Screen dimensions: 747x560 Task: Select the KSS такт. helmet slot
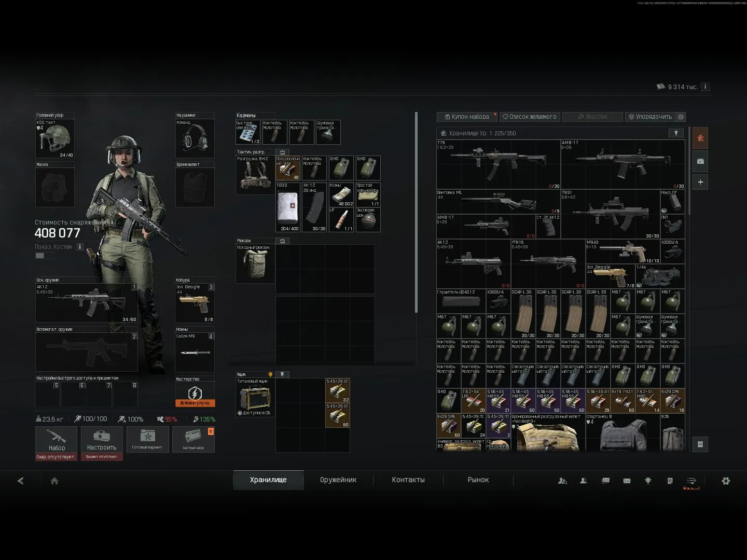(54, 138)
